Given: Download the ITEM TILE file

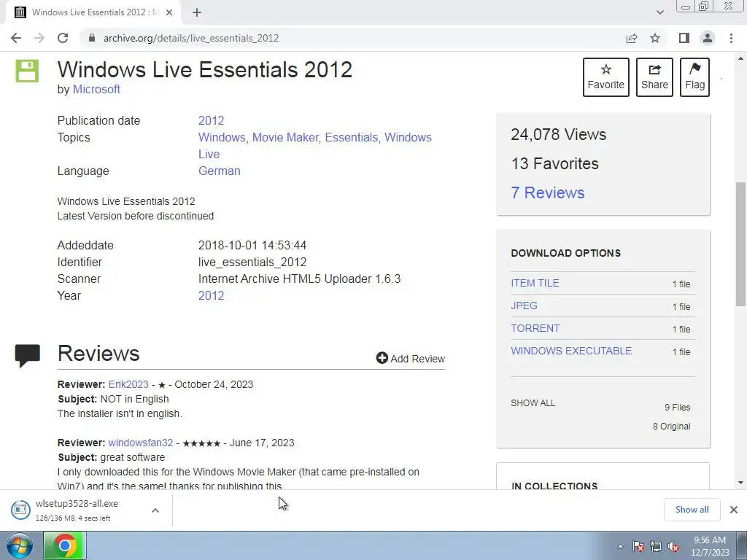Looking at the screenshot, I should [x=535, y=283].
